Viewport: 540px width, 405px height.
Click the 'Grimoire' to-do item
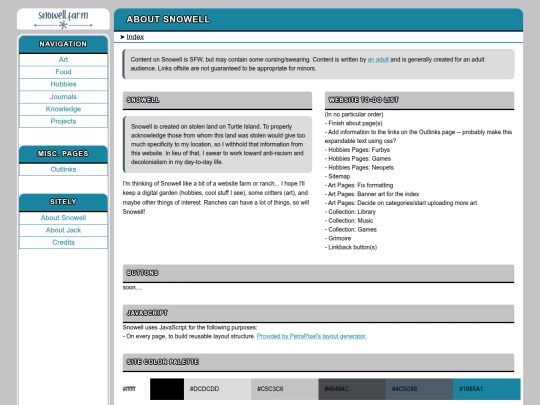[x=338, y=239]
